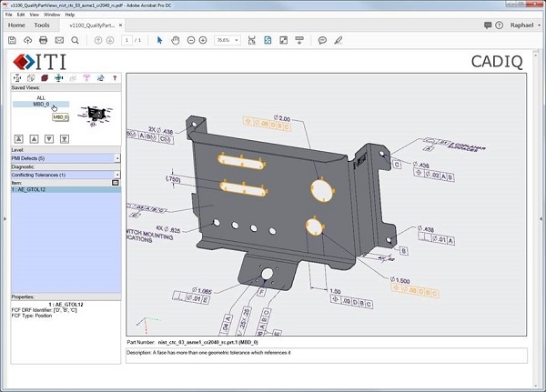Click the pink T-shaped PMI icon

86,78
